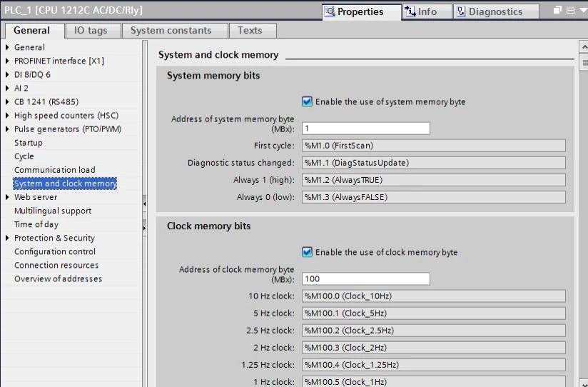588x387 pixels.
Task: Open the System constants tab
Action: (x=171, y=31)
